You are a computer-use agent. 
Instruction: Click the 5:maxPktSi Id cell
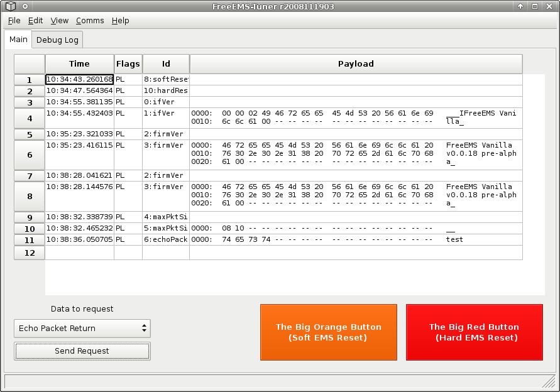pyautogui.click(x=166, y=229)
